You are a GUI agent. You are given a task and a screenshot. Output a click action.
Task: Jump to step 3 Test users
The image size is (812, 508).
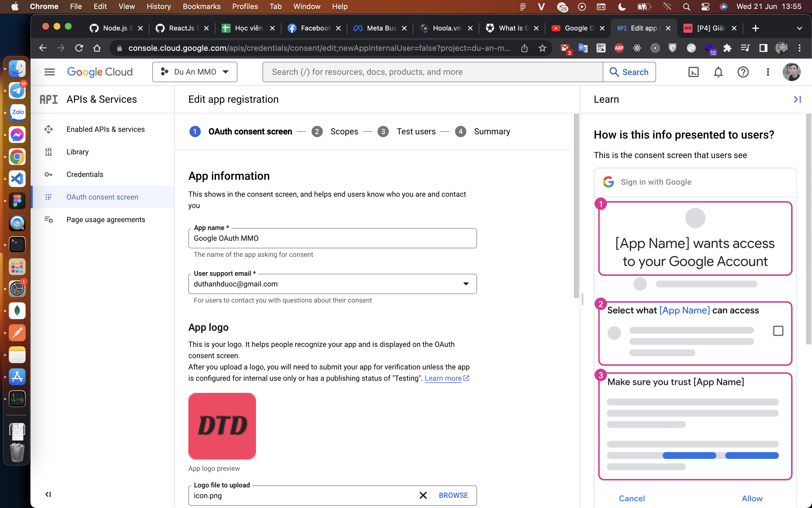(x=406, y=131)
